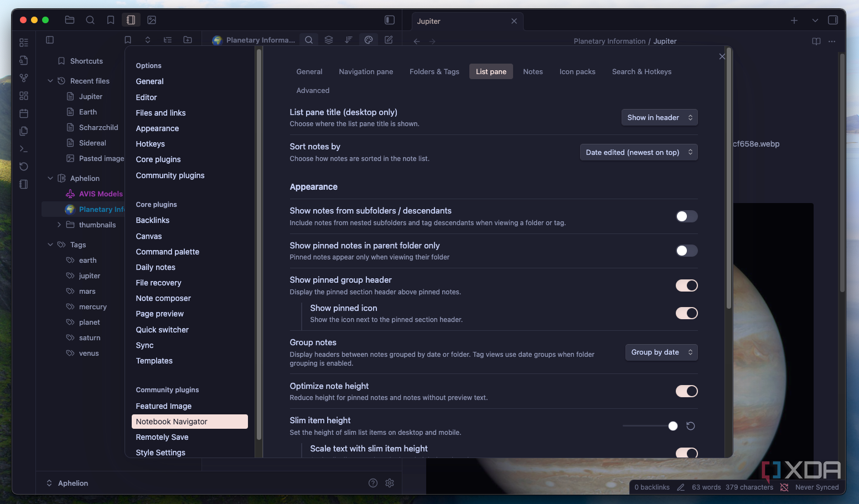Viewport: 859px width, 504px height.
Task: Toggle Scale text with slim item height
Action: [687, 453]
